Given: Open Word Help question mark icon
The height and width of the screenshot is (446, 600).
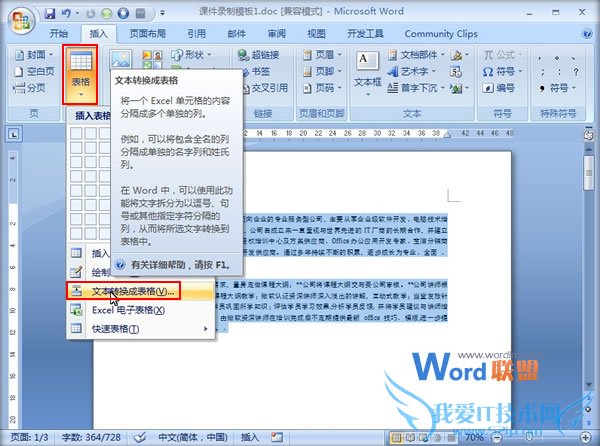Looking at the screenshot, I should 587,34.
